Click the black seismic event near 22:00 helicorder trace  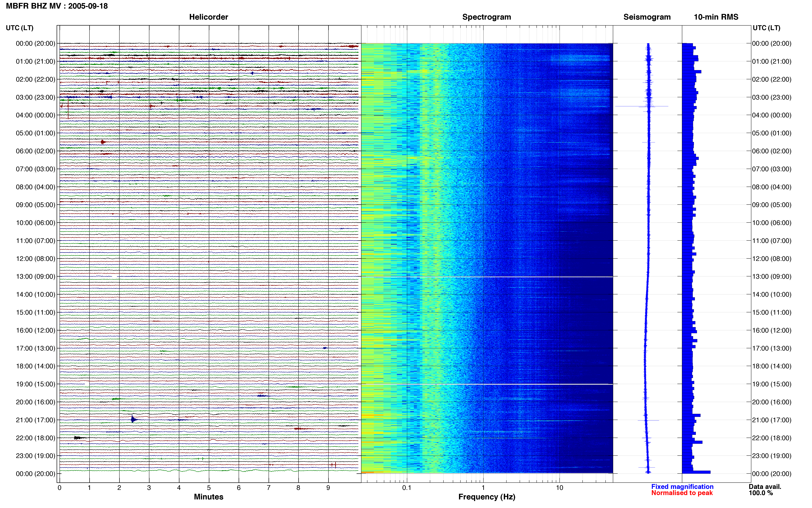point(78,438)
